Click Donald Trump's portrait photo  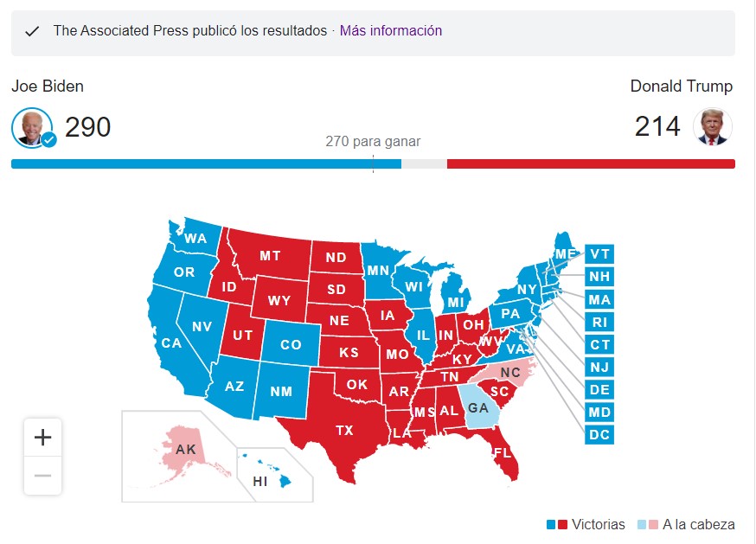tap(713, 127)
